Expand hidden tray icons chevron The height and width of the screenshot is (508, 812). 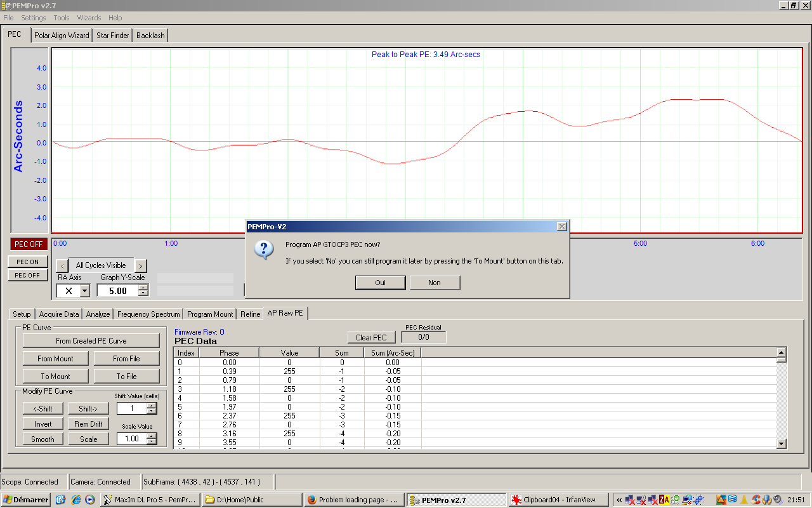coord(619,500)
